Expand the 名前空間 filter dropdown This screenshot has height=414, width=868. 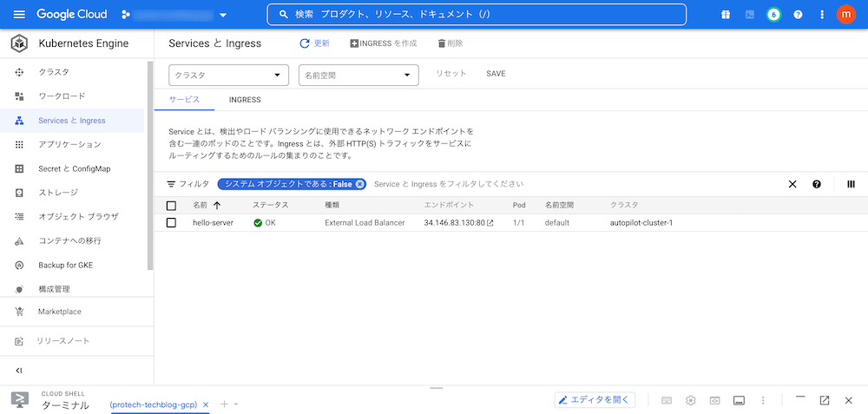[x=358, y=76]
